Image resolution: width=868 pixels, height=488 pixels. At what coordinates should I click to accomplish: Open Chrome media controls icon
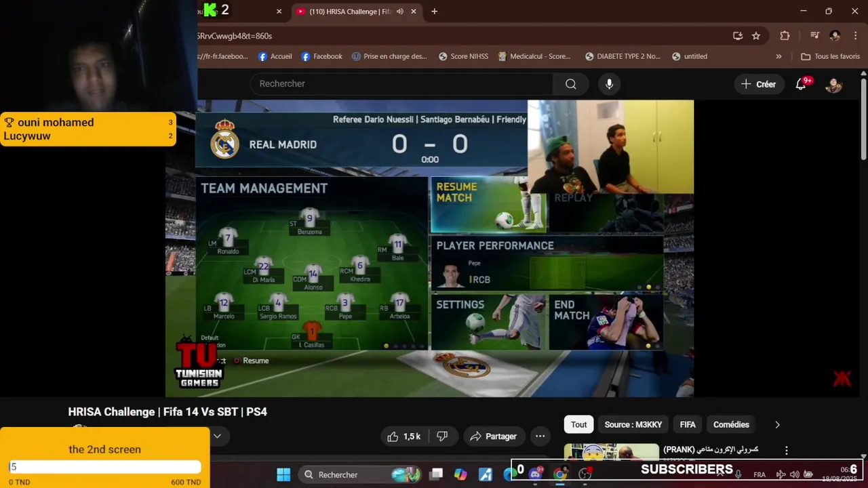tap(815, 36)
